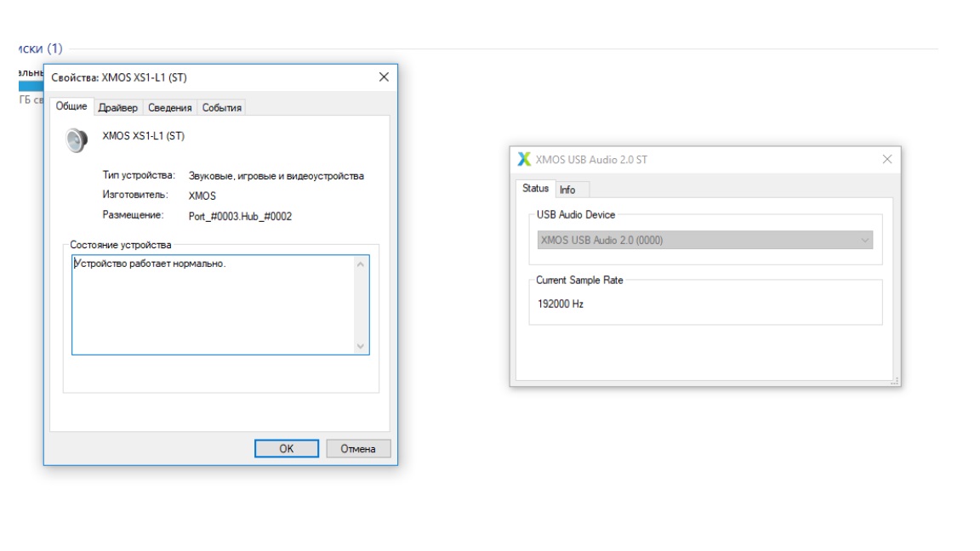Click the Размещение label
The width and height of the screenshot is (980, 551).
point(133,215)
